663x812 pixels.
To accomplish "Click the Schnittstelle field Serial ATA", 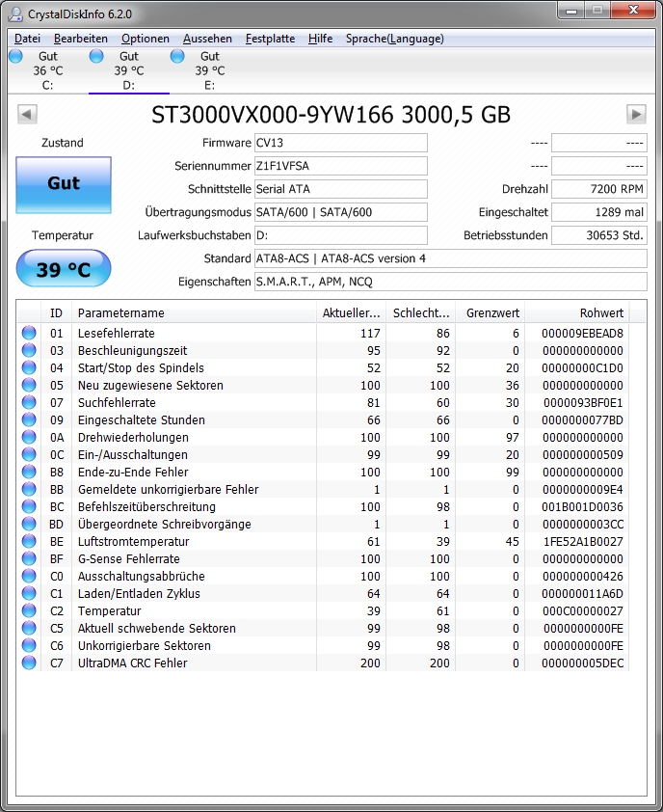I will coord(341,189).
